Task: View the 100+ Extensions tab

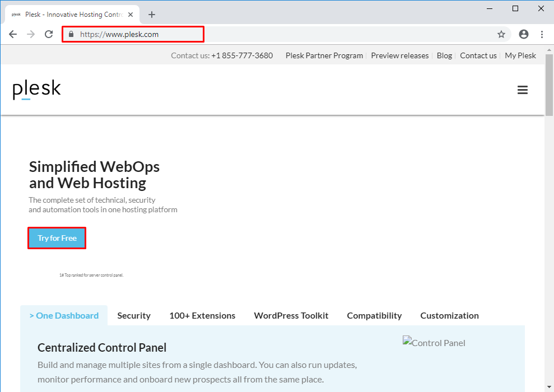Action: (202, 315)
